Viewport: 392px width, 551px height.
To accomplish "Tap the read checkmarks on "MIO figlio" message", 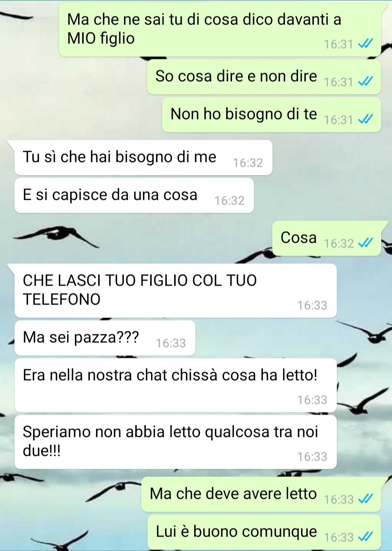I will coord(365,44).
